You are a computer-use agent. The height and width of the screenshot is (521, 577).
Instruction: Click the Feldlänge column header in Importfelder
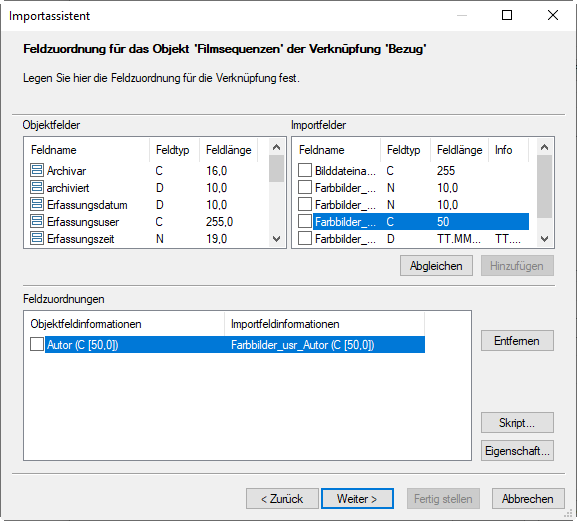pyautogui.click(x=459, y=150)
